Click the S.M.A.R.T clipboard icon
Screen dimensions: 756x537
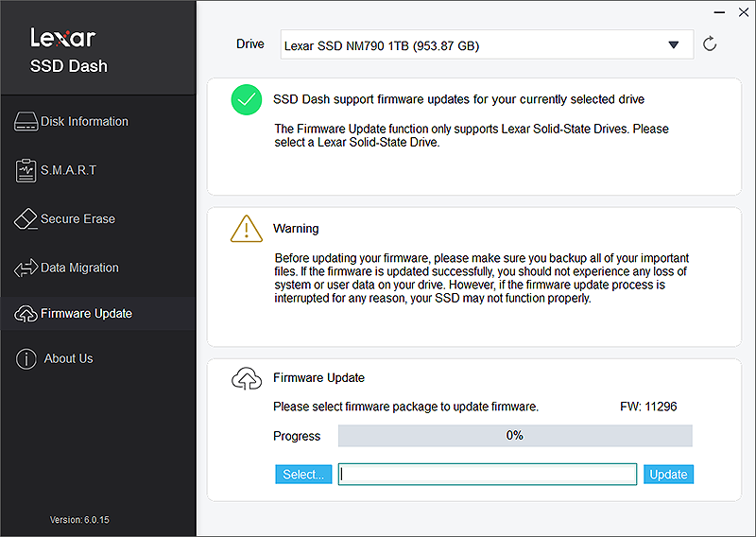point(26,170)
